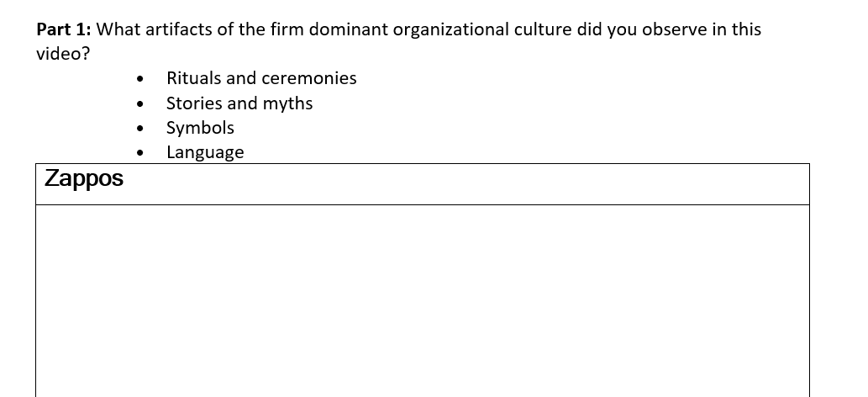The image size is (868, 397).
Task: Click the bullet dot before 'Rituals and ceremonies'
Action: tap(139, 79)
